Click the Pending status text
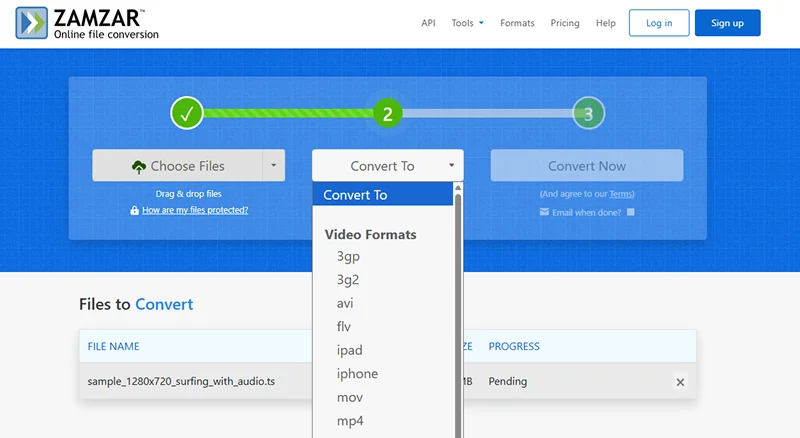The height and width of the screenshot is (438, 800). (508, 381)
